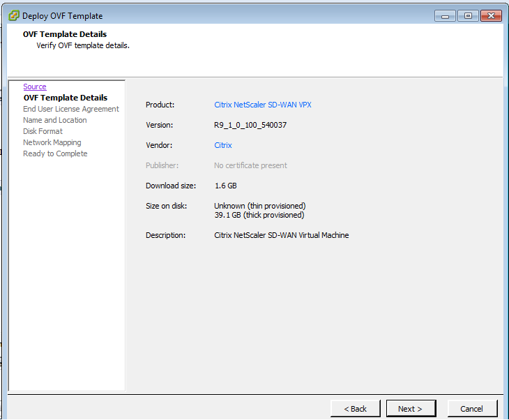Click the Back button
Screen dimensions: 509x420
point(356,409)
